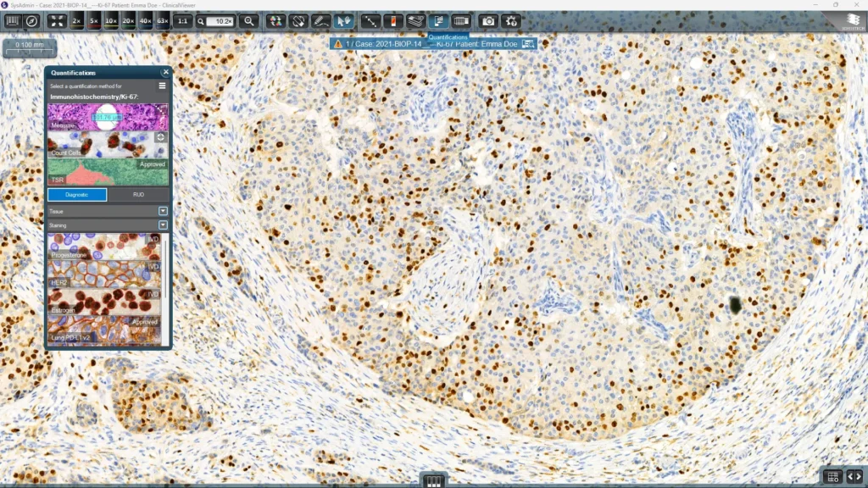Expand the Tissue dropdown
Viewport: 868px width, 488px height.
point(163,211)
